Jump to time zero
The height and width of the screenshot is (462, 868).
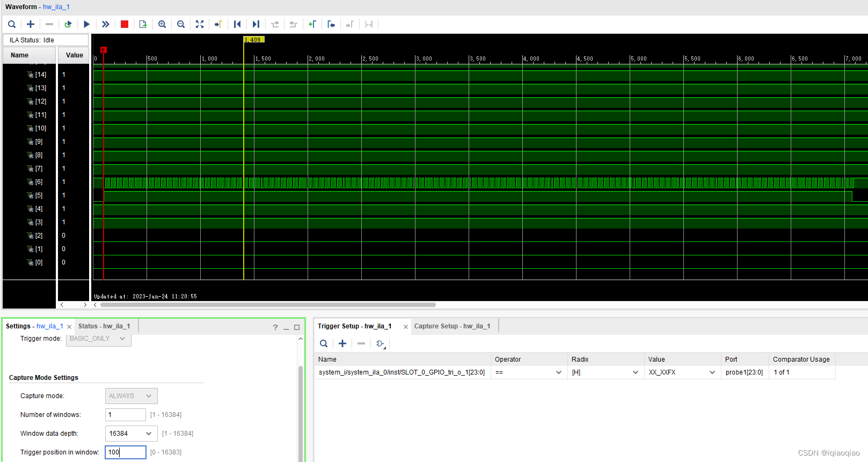[237, 24]
